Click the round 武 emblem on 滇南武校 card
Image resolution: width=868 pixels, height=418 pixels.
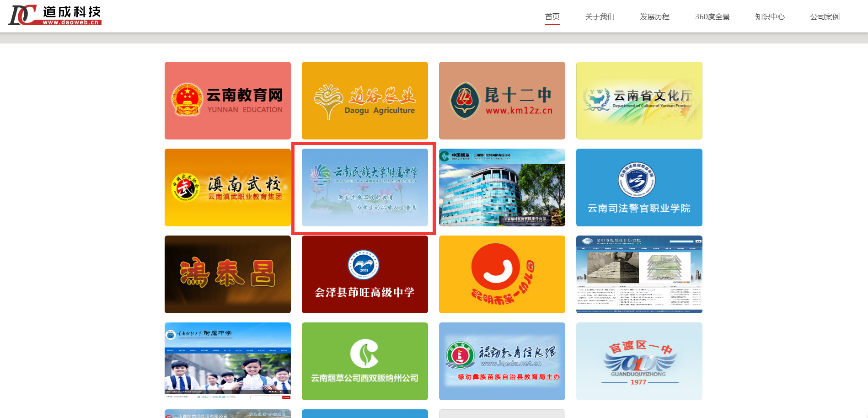pos(185,188)
